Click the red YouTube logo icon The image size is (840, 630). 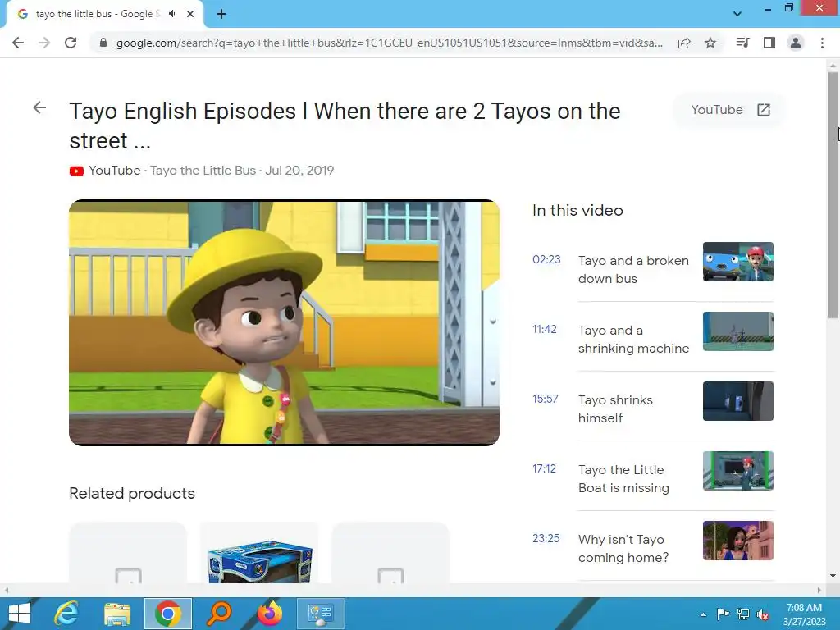tap(76, 171)
